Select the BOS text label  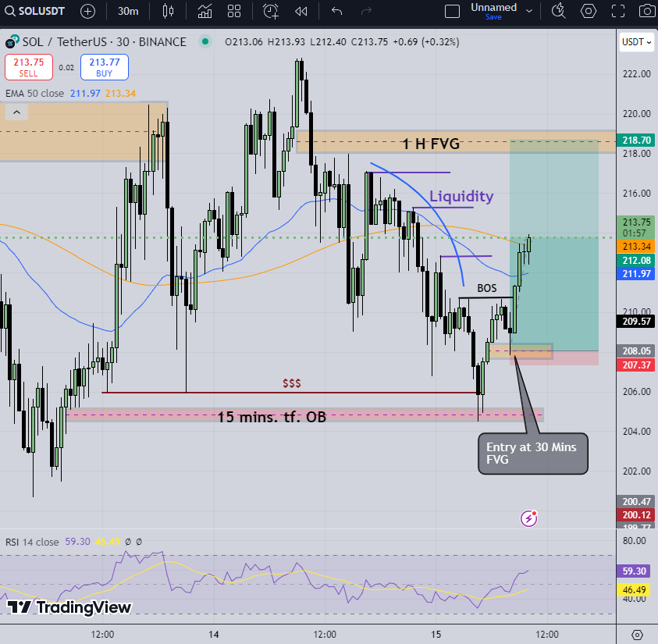click(487, 288)
